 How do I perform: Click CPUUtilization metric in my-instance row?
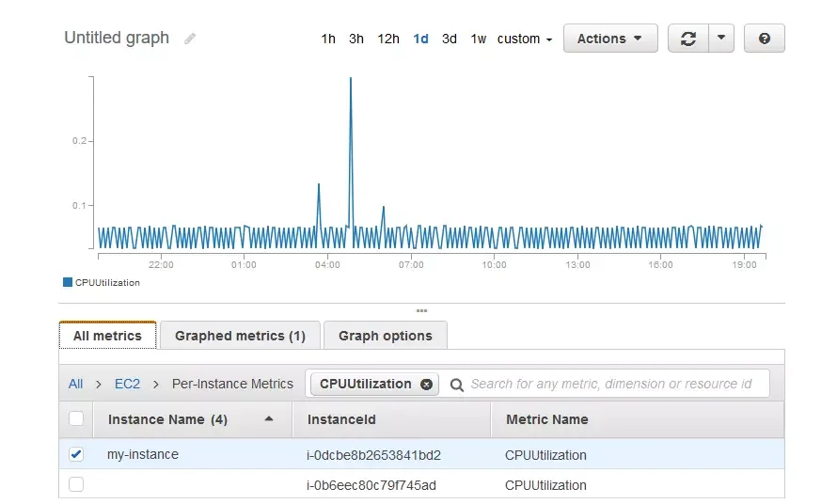point(545,455)
